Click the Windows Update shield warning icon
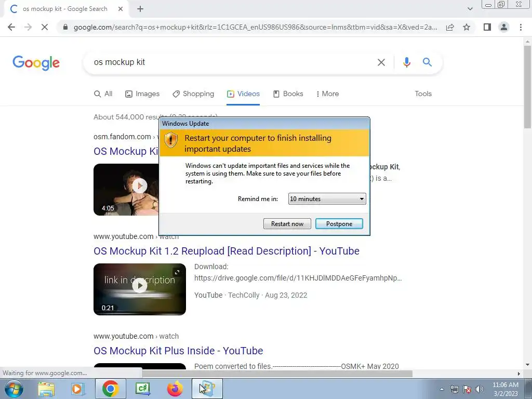 pyautogui.click(x=171, y=140)
